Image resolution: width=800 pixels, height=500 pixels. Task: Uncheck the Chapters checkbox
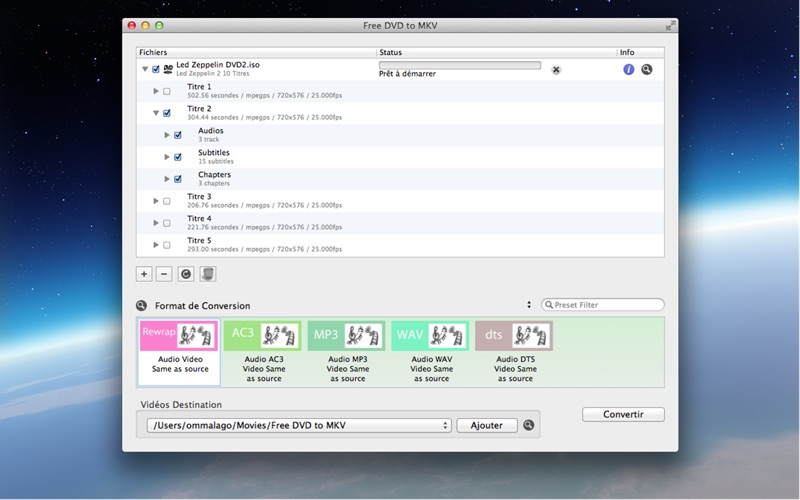178,179
